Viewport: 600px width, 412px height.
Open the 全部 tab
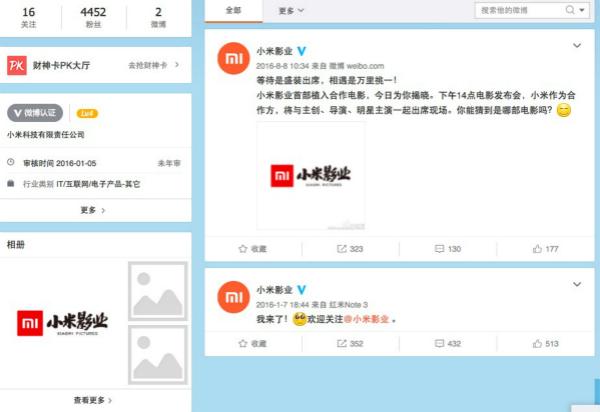point(233,11)
